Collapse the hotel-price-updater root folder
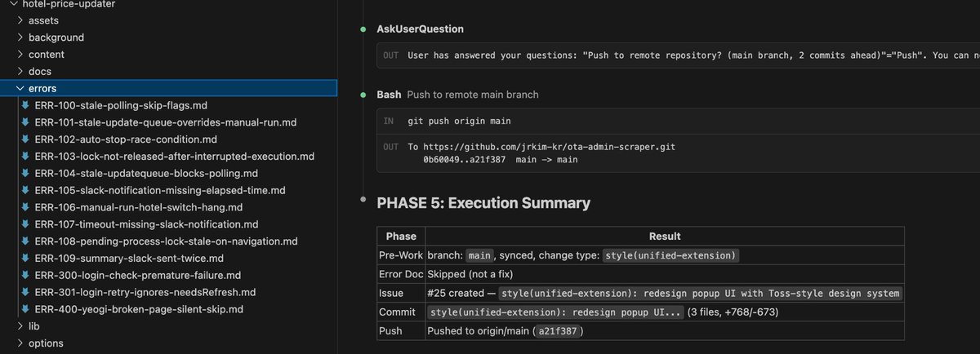This screenshot has height=354, width=980. click(13, 3)
